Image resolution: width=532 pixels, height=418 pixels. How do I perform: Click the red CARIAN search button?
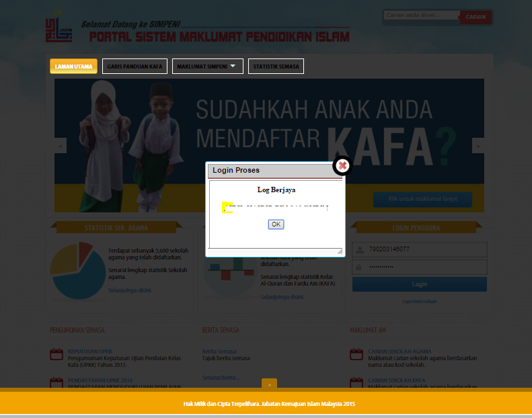click(476, 17)
